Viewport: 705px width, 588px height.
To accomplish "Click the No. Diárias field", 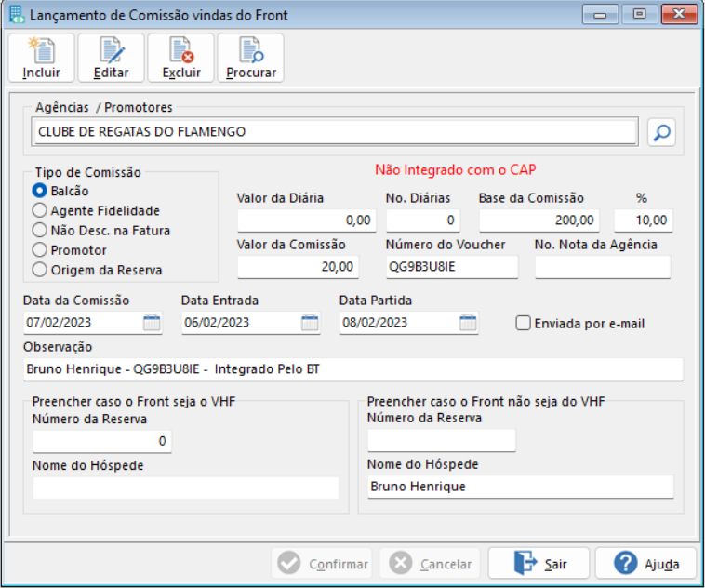I will [x=423, y=220].
